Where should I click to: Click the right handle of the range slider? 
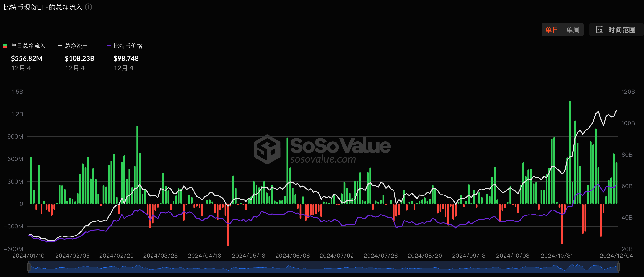click(618, 267)
